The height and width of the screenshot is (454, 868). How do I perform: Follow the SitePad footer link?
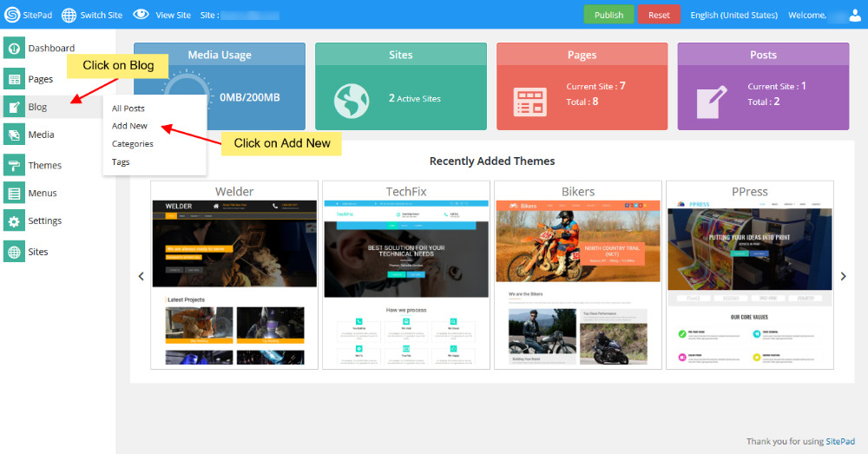click(x=839, y=442)
